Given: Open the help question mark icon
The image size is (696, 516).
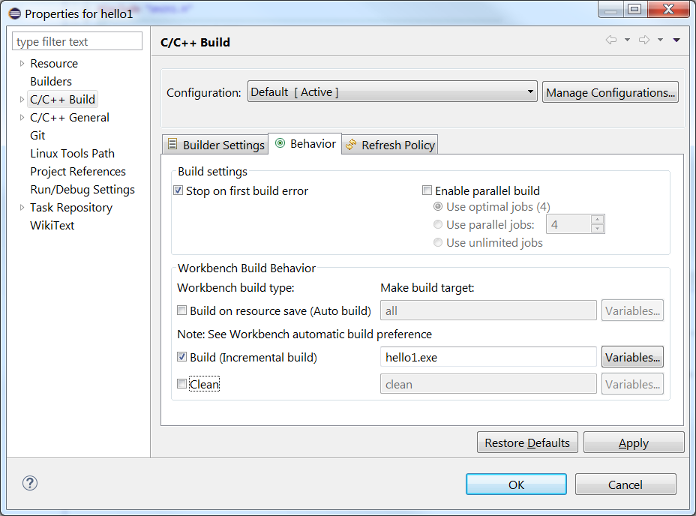Looking at the screenshot, I should click(x=30, y=483).
